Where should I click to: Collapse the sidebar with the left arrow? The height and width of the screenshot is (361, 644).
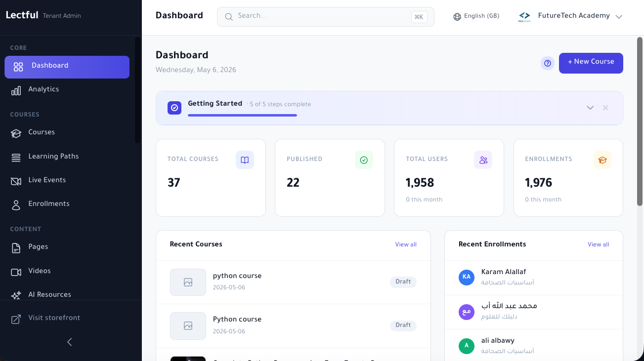click(70, 342)
